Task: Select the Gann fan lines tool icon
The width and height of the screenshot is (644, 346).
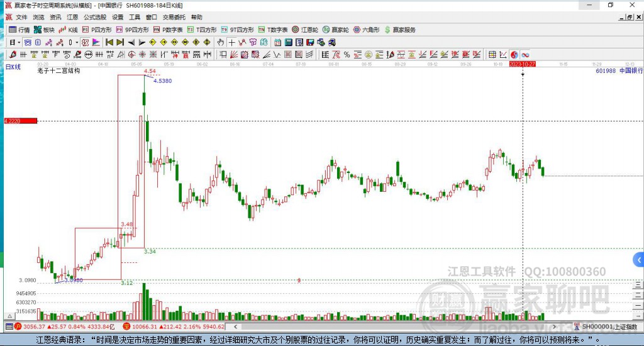Action: point(234,55)
